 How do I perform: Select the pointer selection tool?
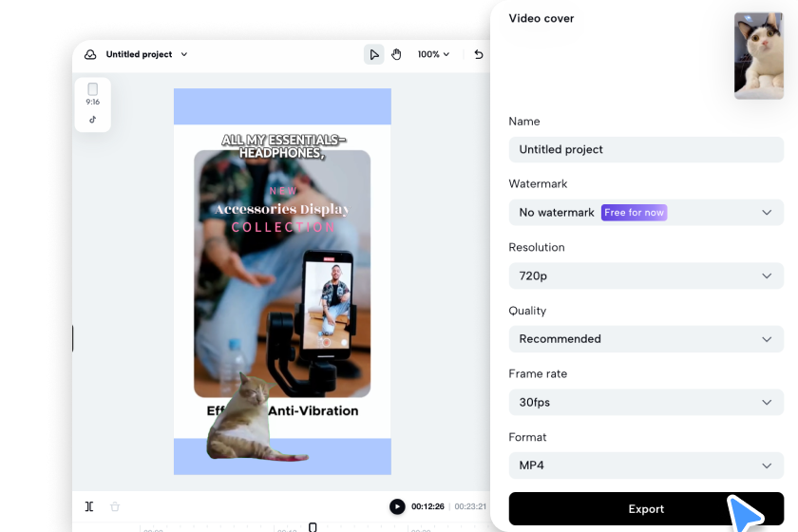point(373,54)
